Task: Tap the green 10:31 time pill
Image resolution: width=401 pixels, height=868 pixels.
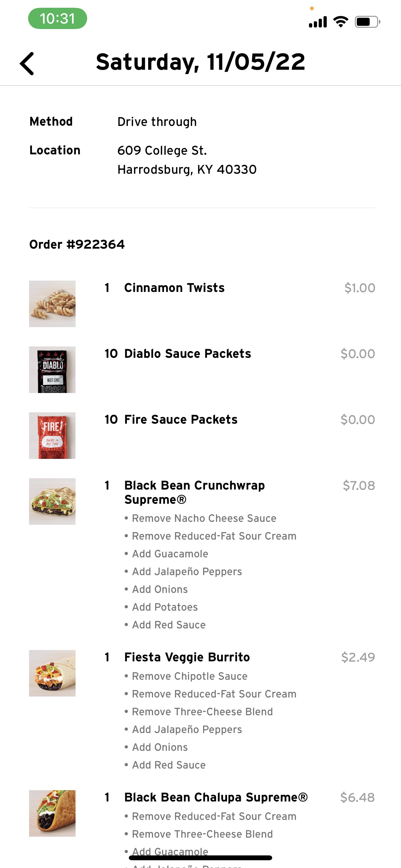Action: (x=57, y=18)
